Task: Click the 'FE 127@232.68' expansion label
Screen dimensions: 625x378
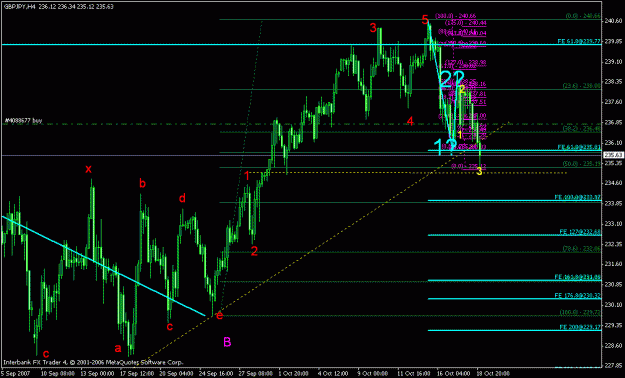Action: (x=580, y=232)
